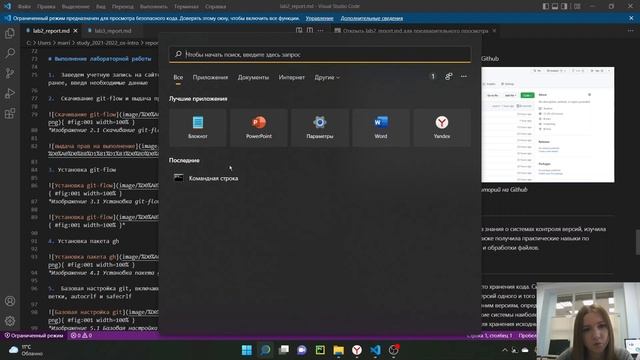Open Командная строка from recent items
Viewport: 640px width, 360px height.
click(207, 178)
